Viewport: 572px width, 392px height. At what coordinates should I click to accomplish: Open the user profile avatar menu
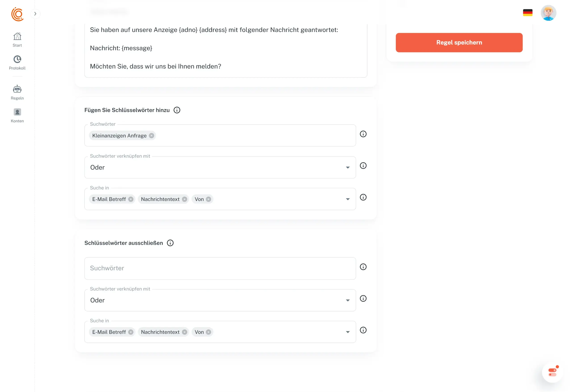[x=548, y=13]
